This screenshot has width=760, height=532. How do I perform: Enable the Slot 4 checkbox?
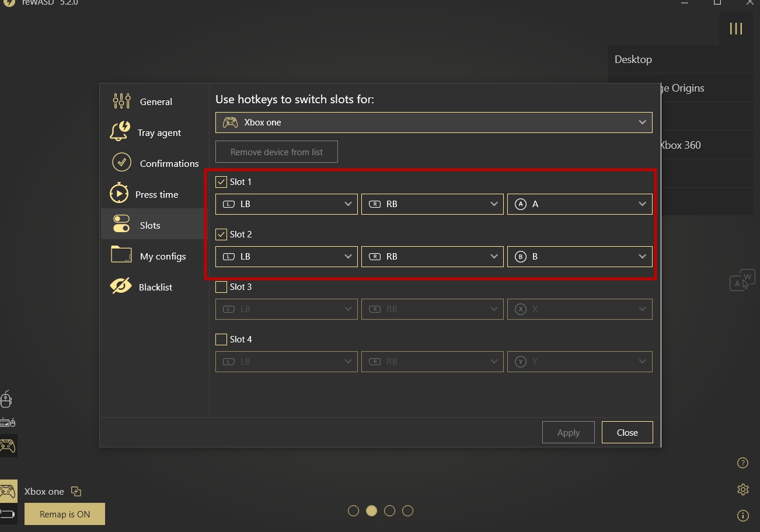pos(221,339)
